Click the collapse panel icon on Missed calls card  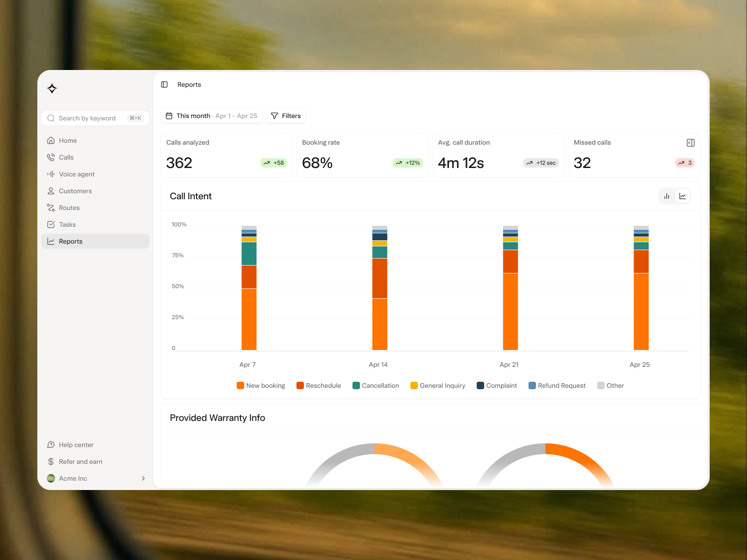point(691,143)
